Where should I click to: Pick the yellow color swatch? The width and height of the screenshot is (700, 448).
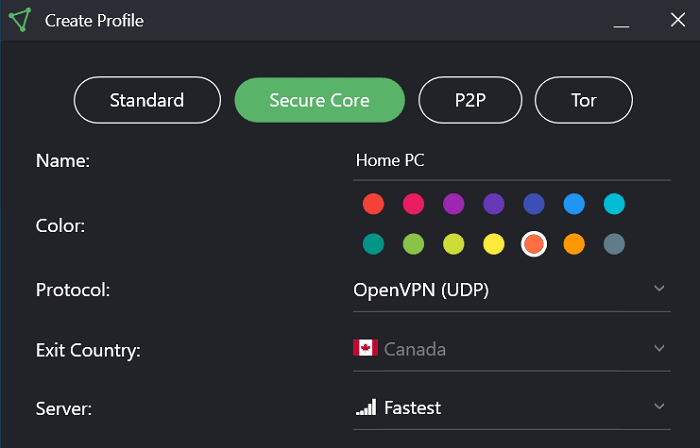click(494, 244)
